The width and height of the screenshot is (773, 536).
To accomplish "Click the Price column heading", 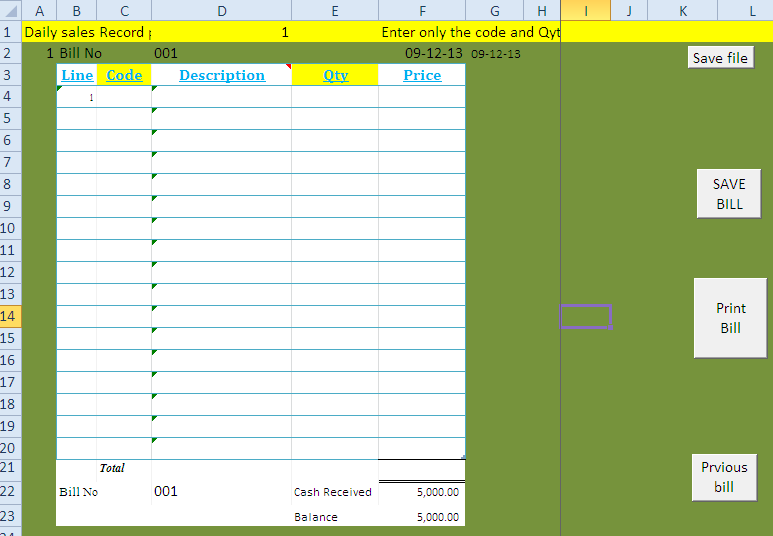I will (422, 75).
